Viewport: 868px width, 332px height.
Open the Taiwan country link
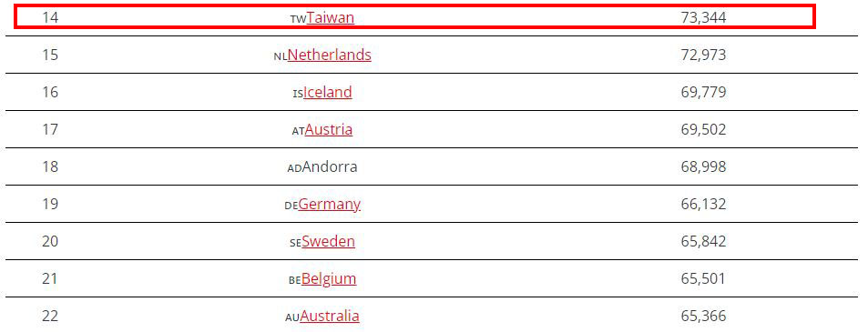click(x=331, y=17)
